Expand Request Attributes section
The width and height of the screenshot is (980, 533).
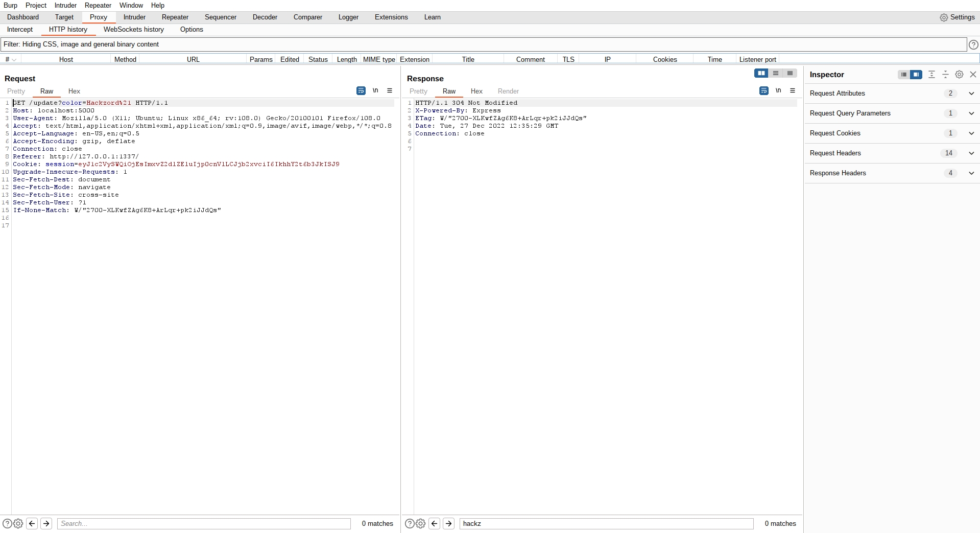[x=971, y=94]
